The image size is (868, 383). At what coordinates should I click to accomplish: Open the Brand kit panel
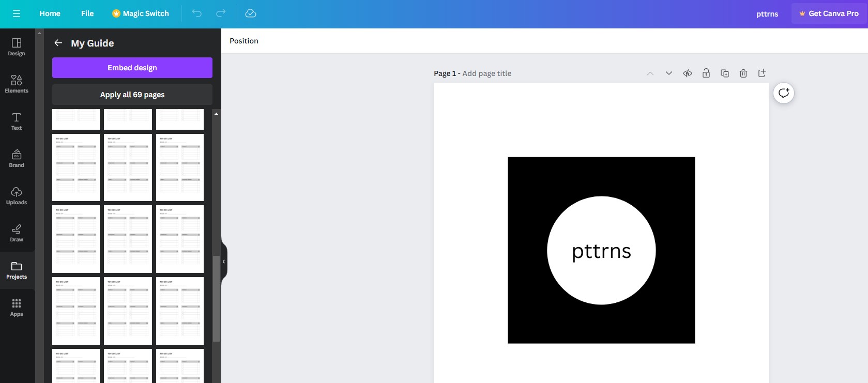click(17, 159)
